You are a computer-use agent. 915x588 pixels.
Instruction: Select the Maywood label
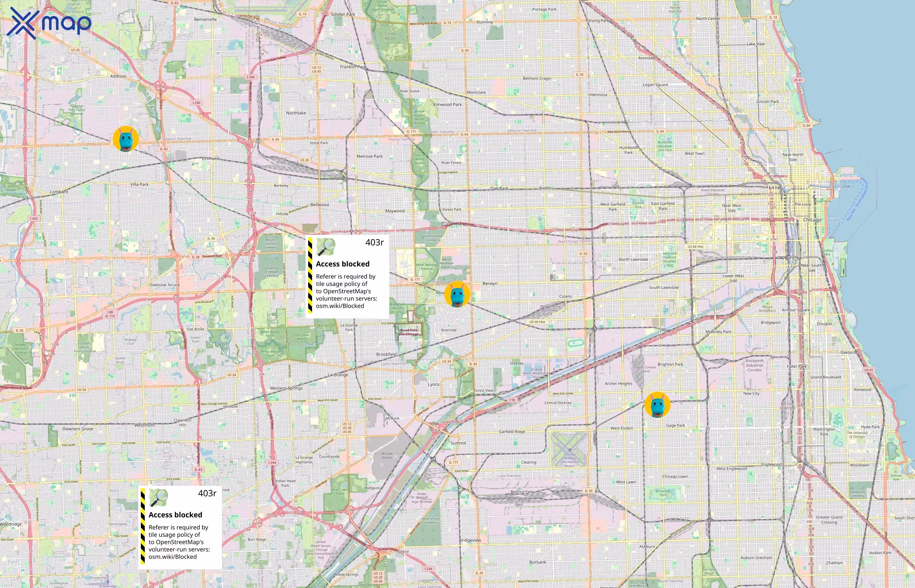[x=394, y=211]
